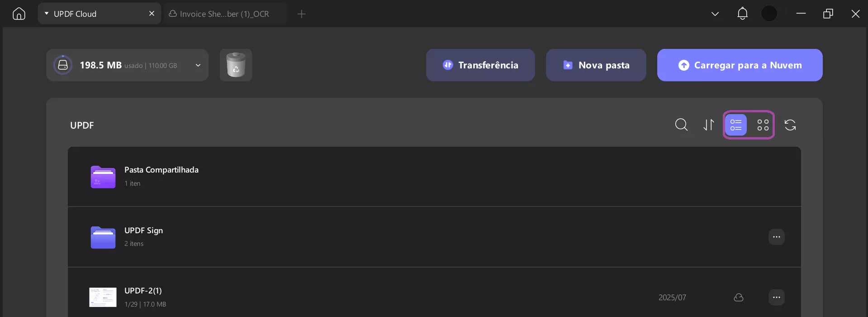This screenshot has height=317, width=868.
Task: Click the cloud sync icon on UPDF-2(1)
Action: [x=739, y=298]
